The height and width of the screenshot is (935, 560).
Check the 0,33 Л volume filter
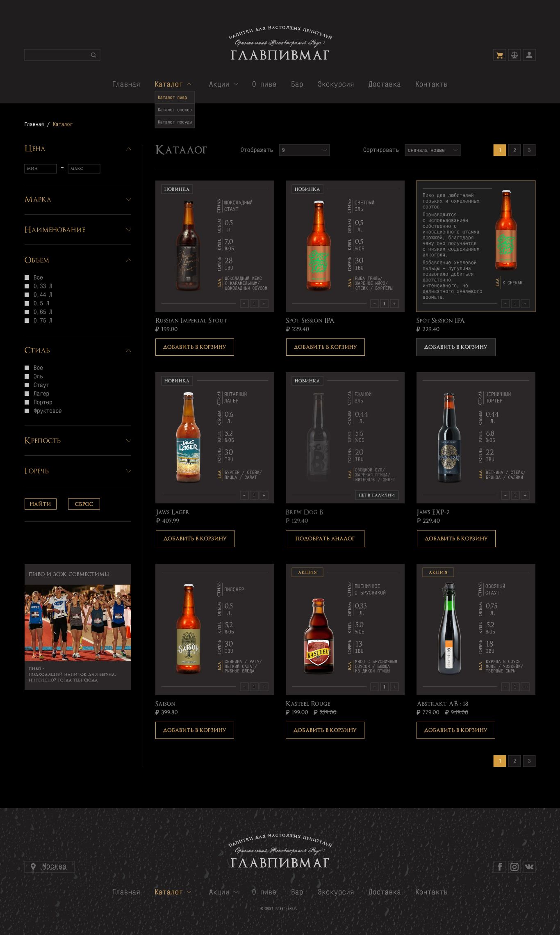(x=27, y=286)
